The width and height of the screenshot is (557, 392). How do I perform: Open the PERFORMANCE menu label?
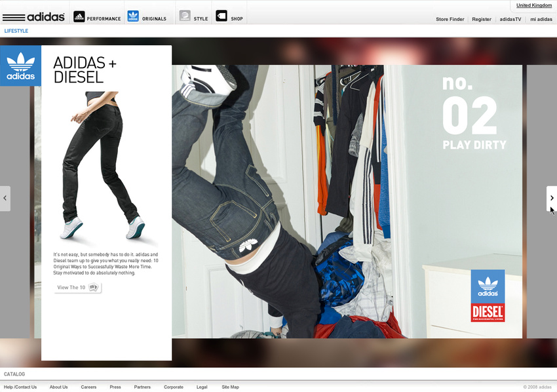click(x=104, y=19)
